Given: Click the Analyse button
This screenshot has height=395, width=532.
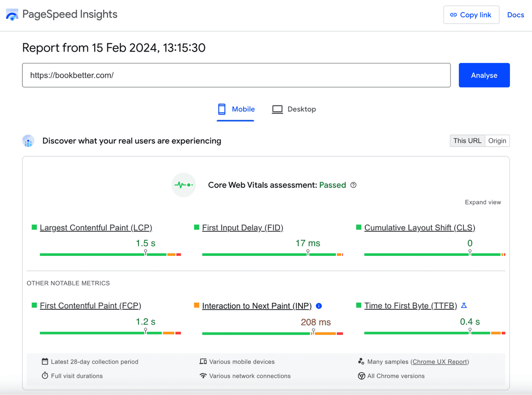Looking at the screenshot, I should pos(484,75).
